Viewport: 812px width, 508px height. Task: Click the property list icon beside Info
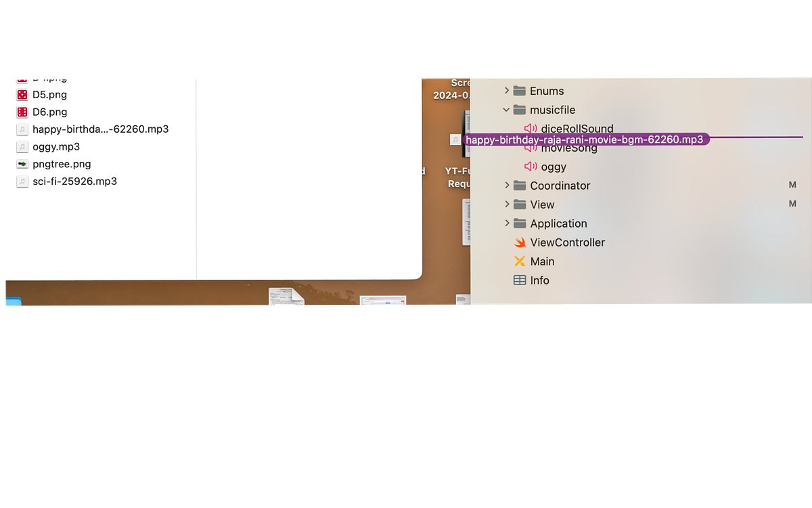tap(520, 280)
